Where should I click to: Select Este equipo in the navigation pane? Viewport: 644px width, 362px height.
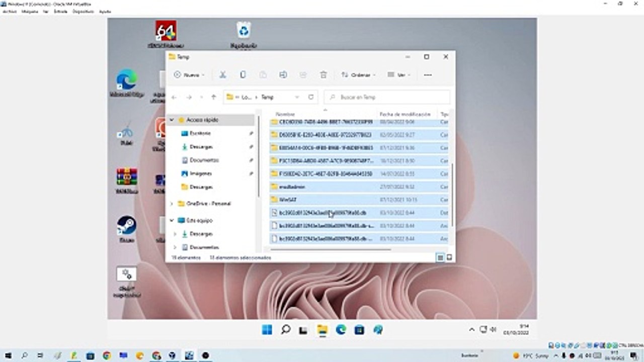pyautogui.click(x=199, y=220)
